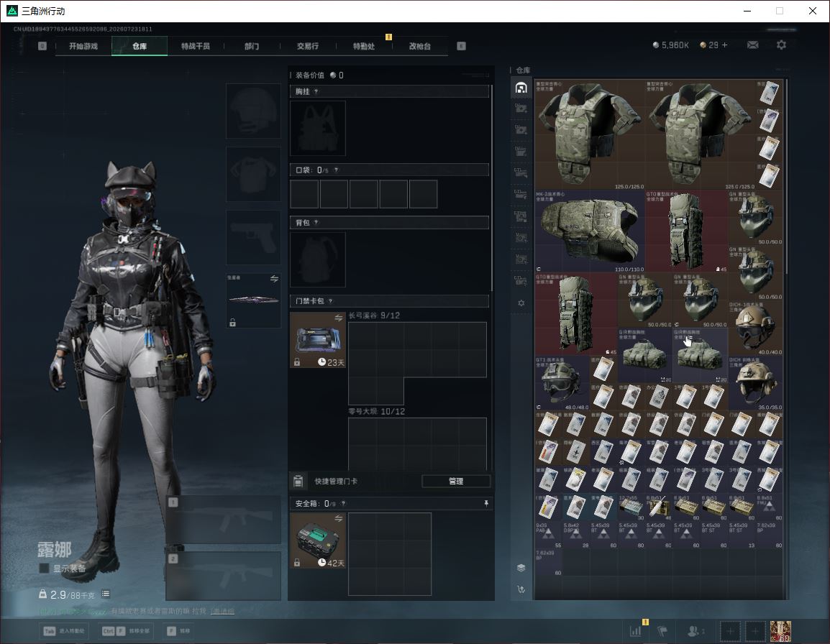The width and height of the screenshot is (830, 644).
Task: Select the GT1 tactical helmet 48.0/48.0
Action: point(562,383)
